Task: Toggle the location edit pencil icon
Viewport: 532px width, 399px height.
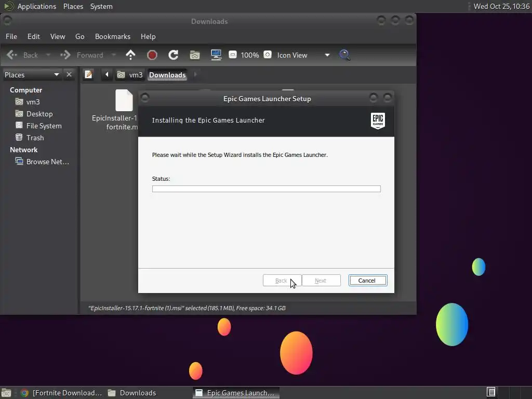Action: [88, 74]
